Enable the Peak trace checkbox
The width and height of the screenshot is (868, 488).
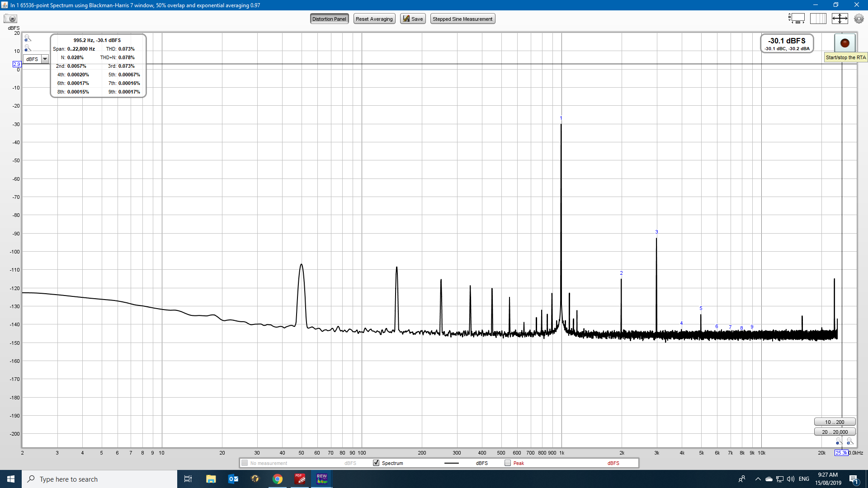click(x=508, y=463)
